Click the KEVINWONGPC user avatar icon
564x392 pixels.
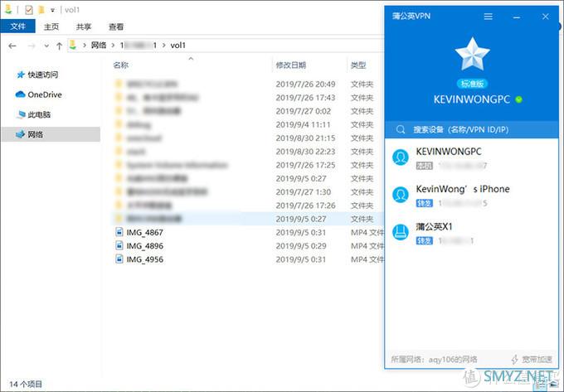(x=401, y=157)
